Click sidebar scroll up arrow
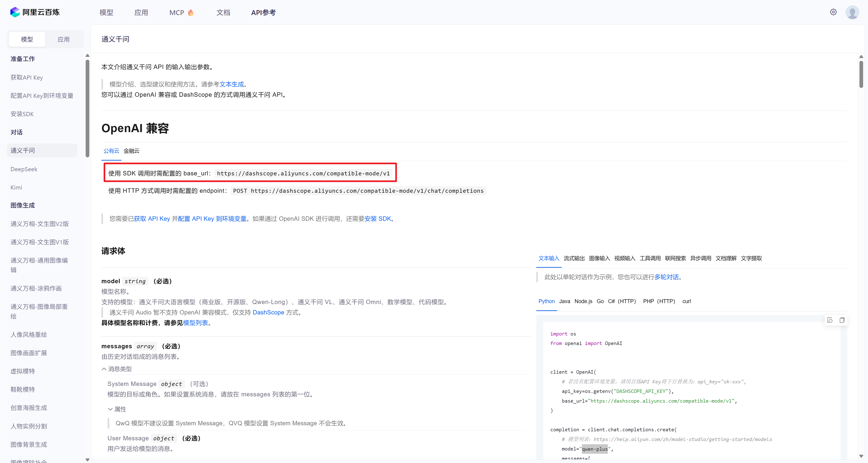868x463 pixels. pyautogui.click(x=87, y=56)
